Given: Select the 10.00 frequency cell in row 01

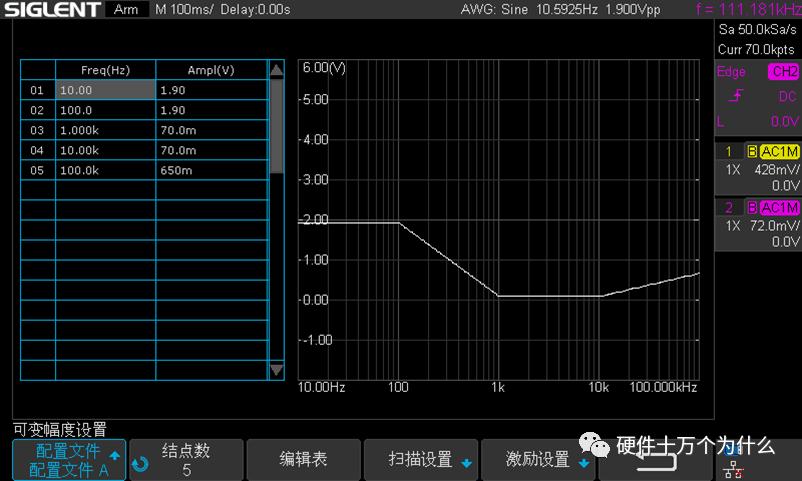Looking at the screenshot, I should [x=105, y=90].
